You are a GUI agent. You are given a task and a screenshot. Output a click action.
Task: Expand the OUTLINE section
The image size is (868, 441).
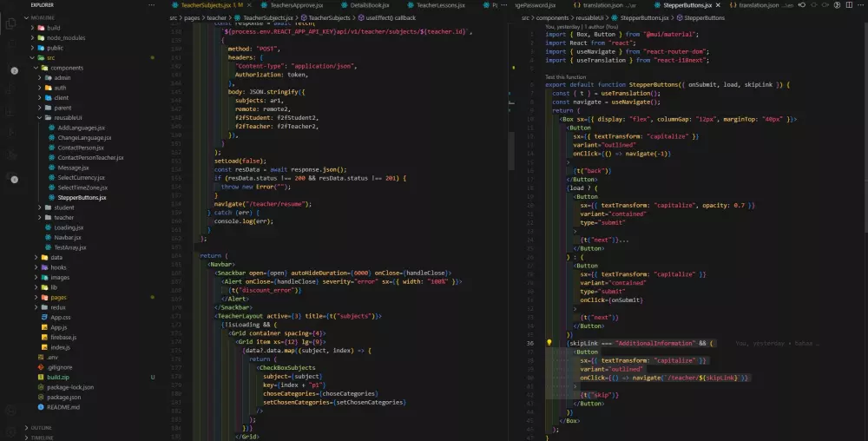(26, 428)
